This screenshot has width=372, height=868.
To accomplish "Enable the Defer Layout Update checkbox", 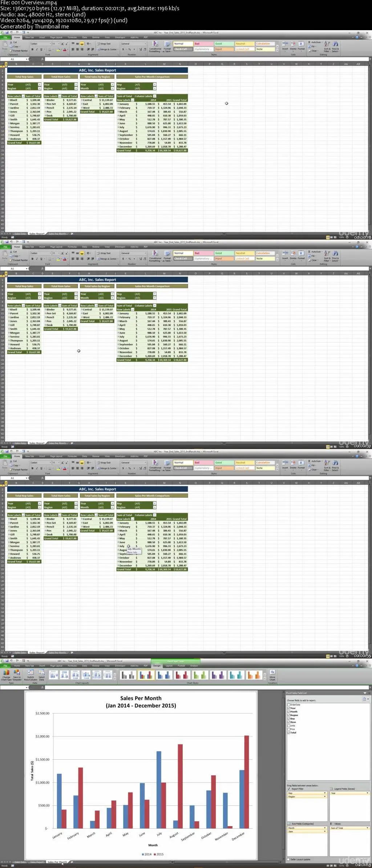I will [x=289, y=859].
